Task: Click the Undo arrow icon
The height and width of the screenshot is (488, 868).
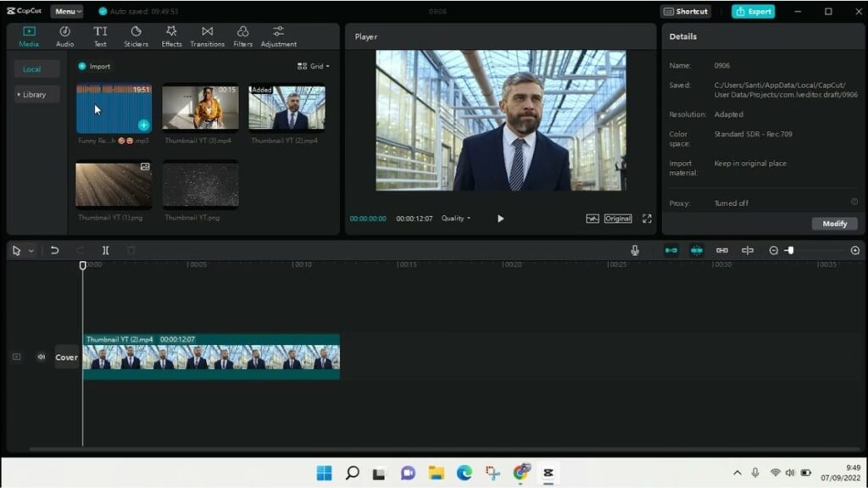Action: pyautogui.click(x=54, y=251)
